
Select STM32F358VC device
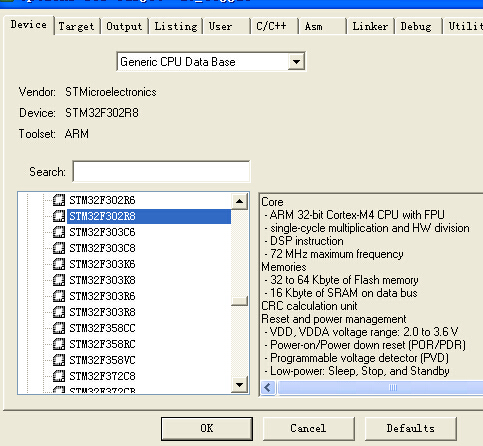(x=102, y=360)
